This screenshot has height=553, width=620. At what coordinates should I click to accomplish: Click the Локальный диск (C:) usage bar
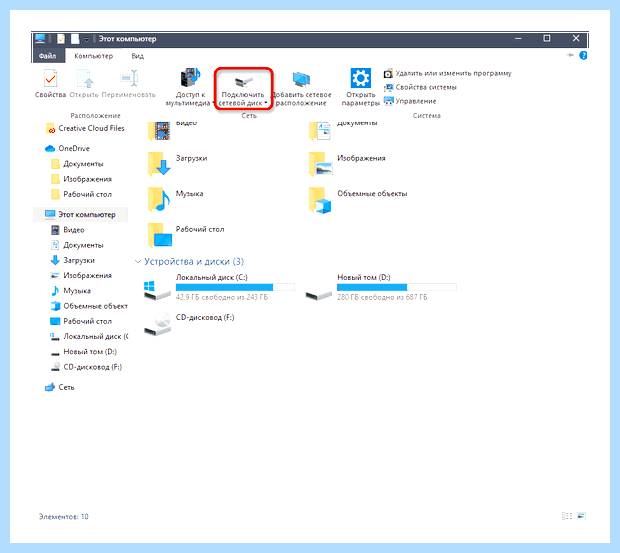[x=235, y=287]
